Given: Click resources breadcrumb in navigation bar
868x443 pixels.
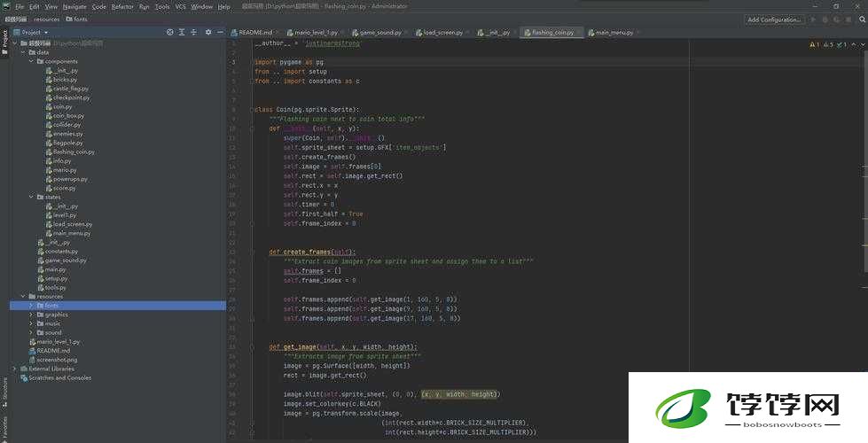Looking at the screenshot, I should (x=46, y=19).
